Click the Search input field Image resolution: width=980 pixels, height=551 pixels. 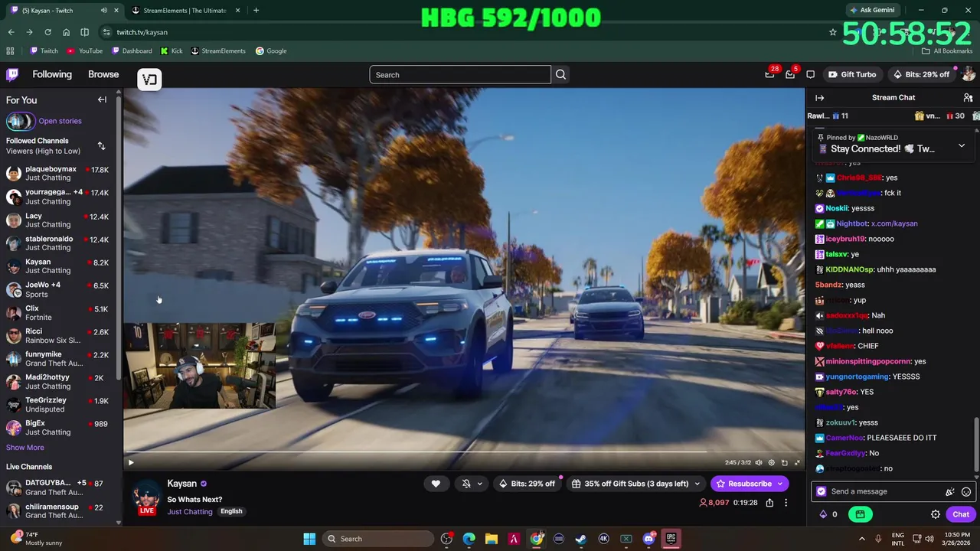[459, 74]
